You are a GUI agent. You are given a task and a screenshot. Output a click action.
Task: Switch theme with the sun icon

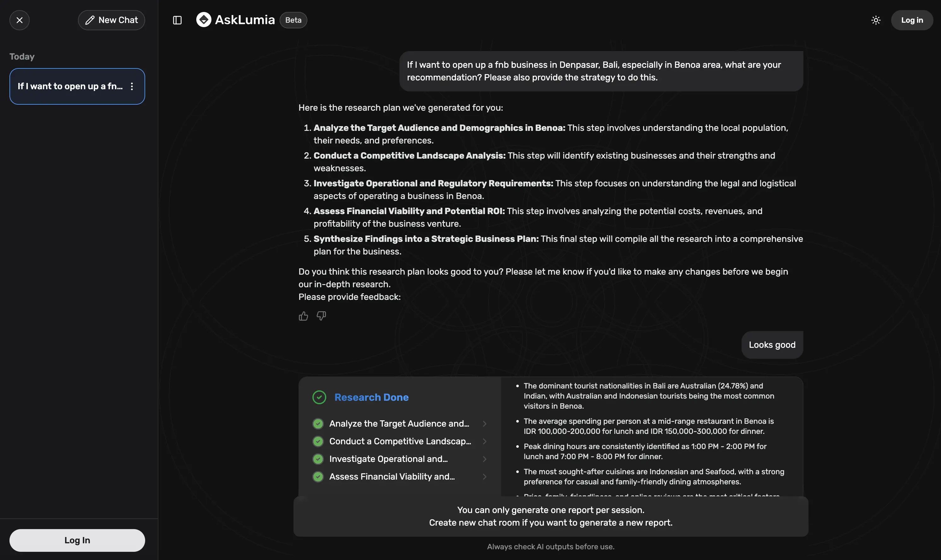tap(876, 20)
